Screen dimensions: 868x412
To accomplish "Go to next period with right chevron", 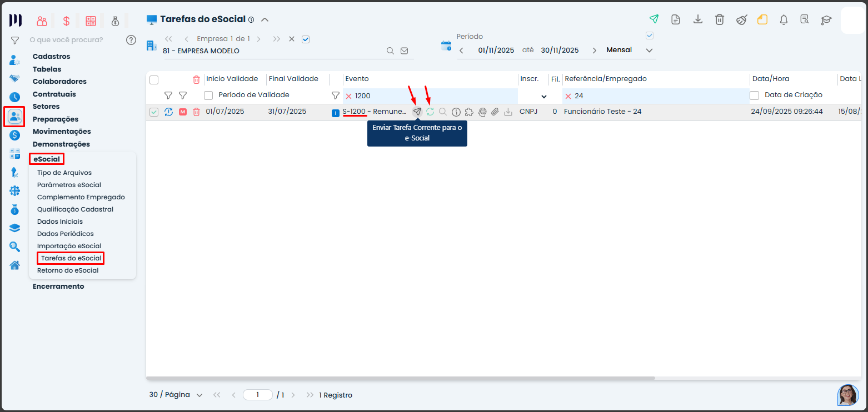I will [595, 51].
